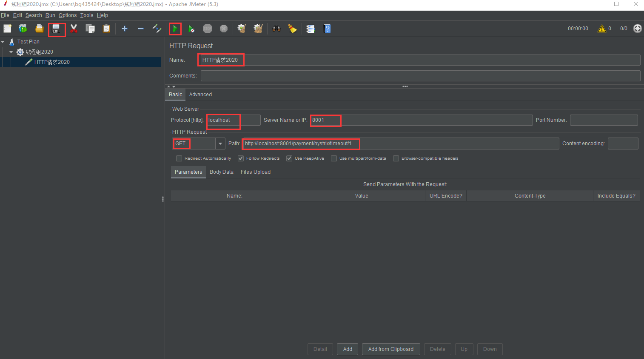644x359 pixels.
Task: Click the Comments input field
Action: (420, 76)
